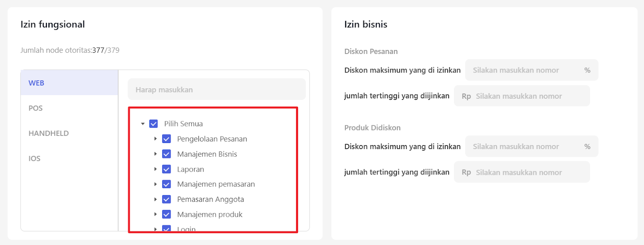Toggle the Laporan checkbox

tap(166, 169)
